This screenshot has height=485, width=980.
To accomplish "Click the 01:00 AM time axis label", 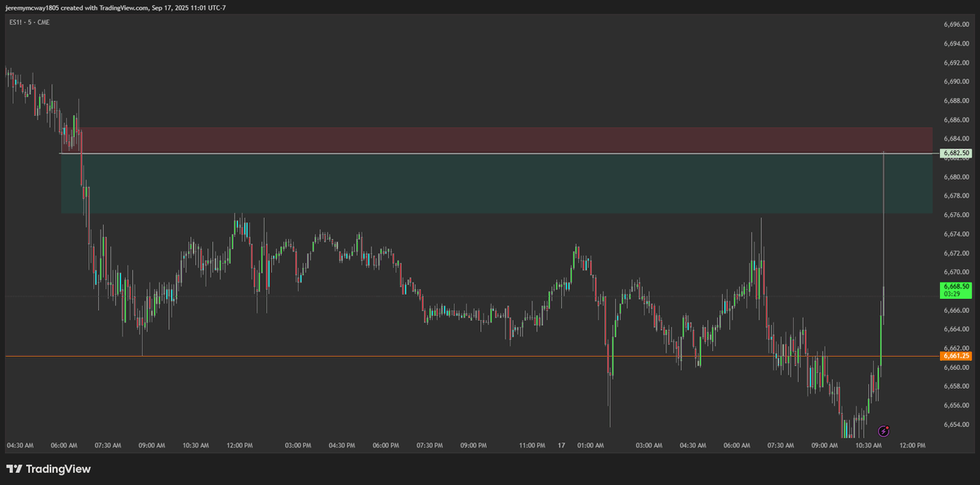I will point(590,446).
